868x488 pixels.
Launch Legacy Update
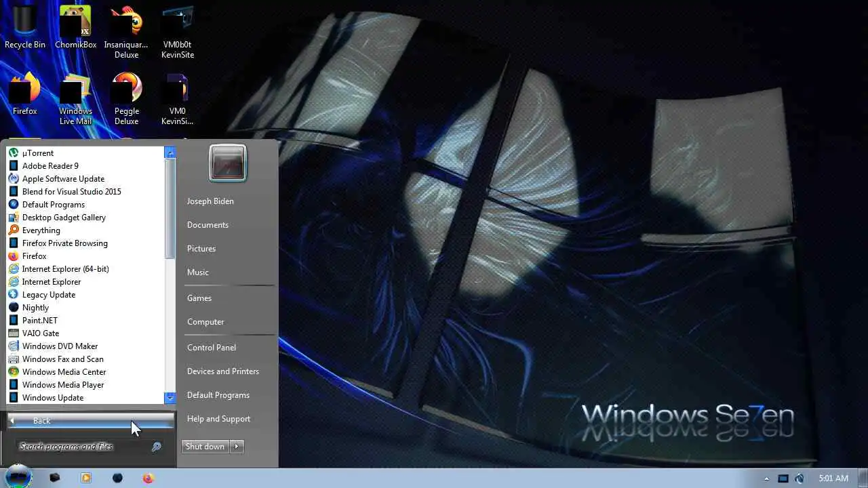(85, 295)
